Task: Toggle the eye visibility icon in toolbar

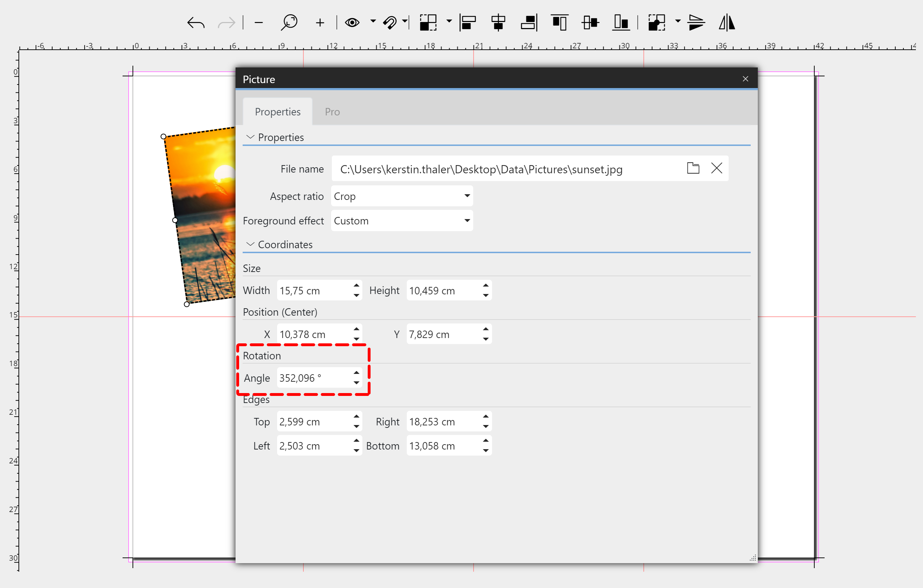Action: (x=352, y=23)
